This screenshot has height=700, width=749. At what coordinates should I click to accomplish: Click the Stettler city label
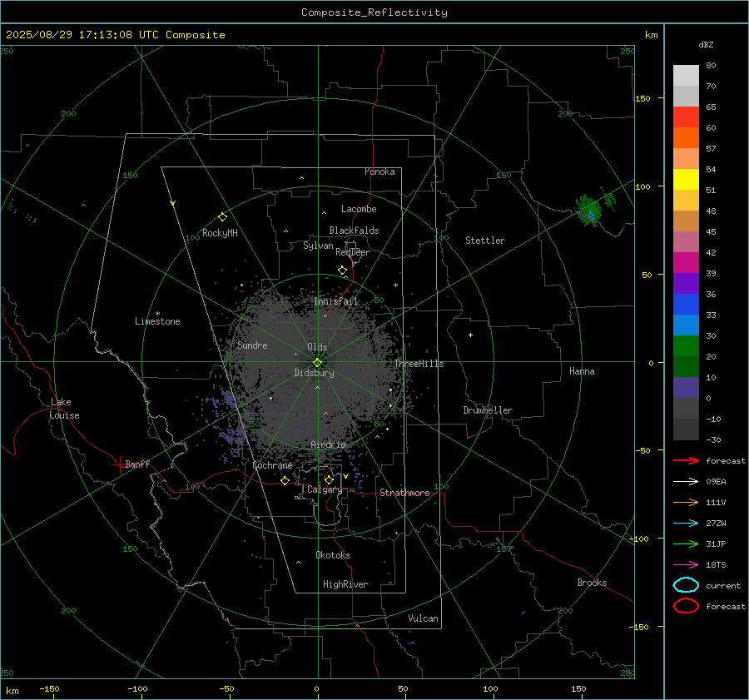tap(485, 241)
